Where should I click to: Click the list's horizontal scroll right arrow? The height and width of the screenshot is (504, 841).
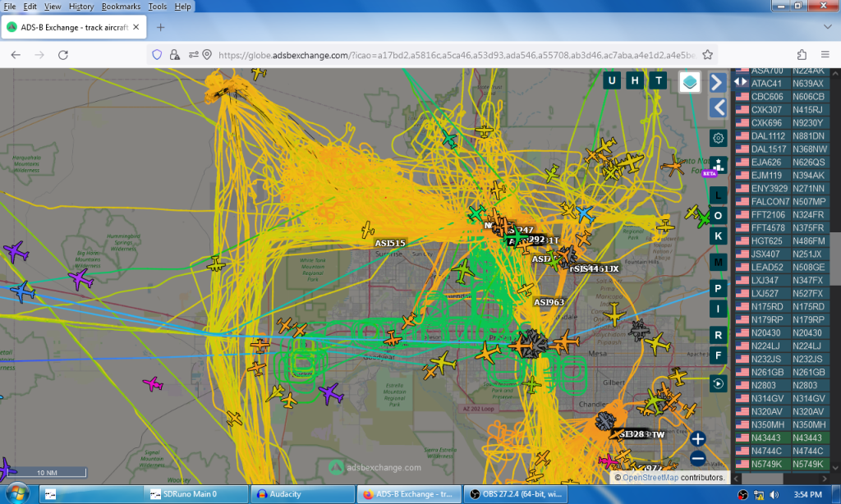825,479
